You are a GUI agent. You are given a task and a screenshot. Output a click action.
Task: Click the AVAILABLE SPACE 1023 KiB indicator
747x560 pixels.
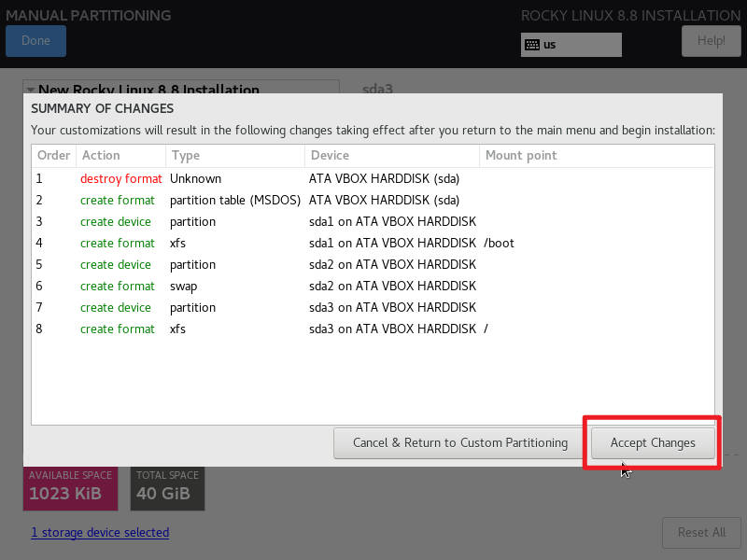tap(71, 488)
